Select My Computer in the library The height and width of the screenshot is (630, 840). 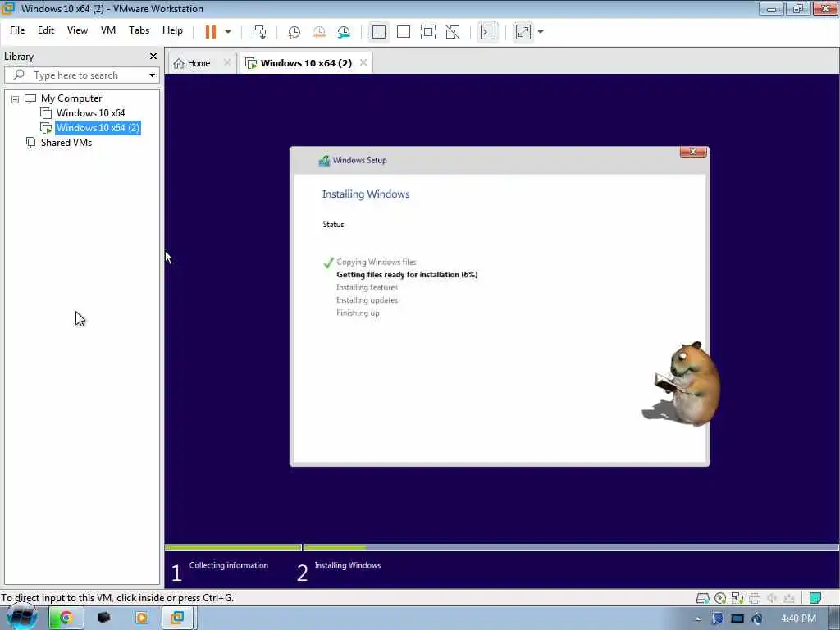(x=71, y=98)
